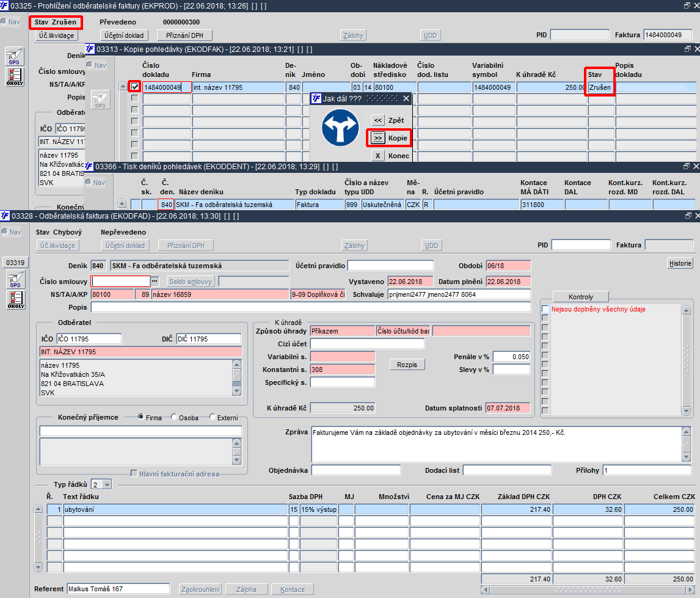The width and height of the screenshot is (700, 598).
Task: Click the Popis input field in Odběratelská faktura
Action: (x=310, y=307)
